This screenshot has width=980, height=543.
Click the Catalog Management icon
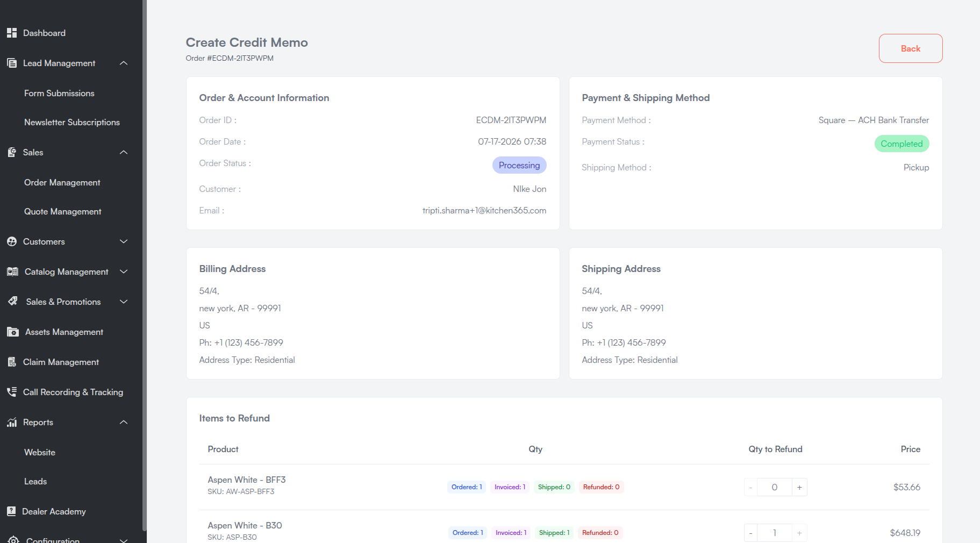point(12,271)
